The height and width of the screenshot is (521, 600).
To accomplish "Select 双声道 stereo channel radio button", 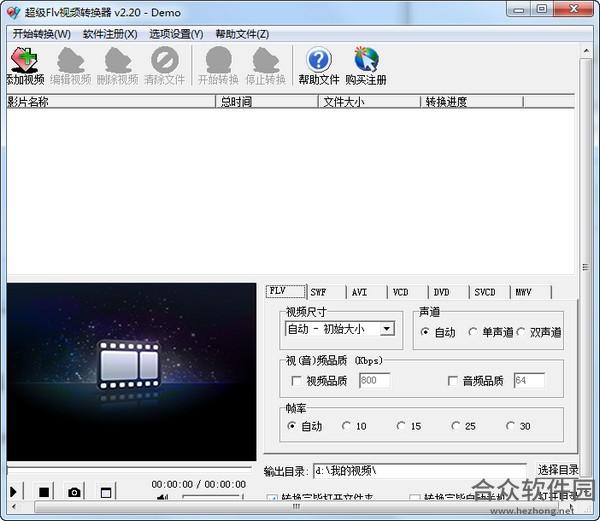I will pyautogui.click(x=520, y=332).
